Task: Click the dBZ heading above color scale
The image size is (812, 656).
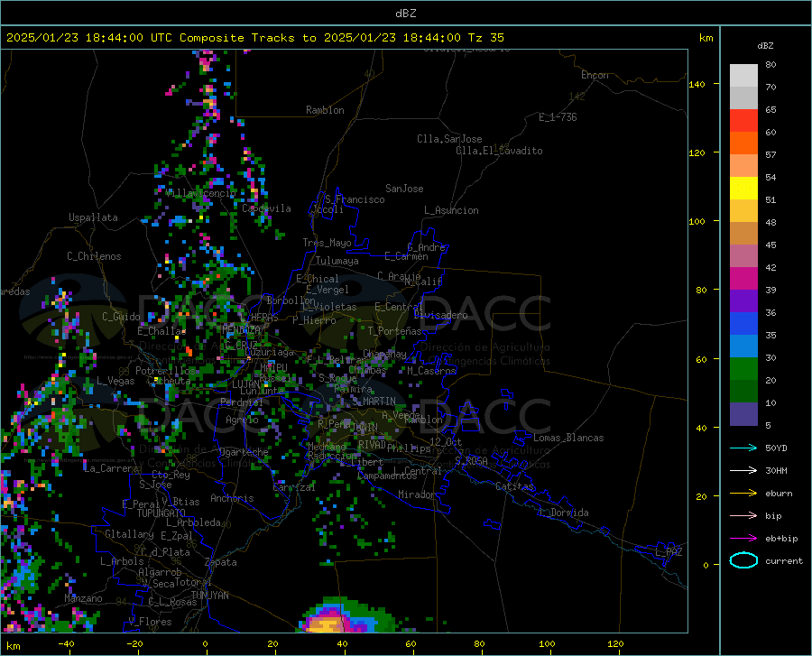Action: click(x=765, y=45)
